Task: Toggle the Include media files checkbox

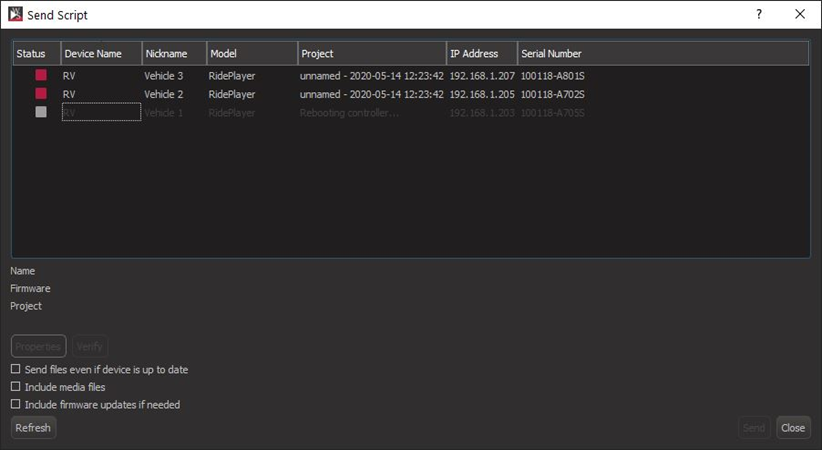Action: click(x=16, y=387)
